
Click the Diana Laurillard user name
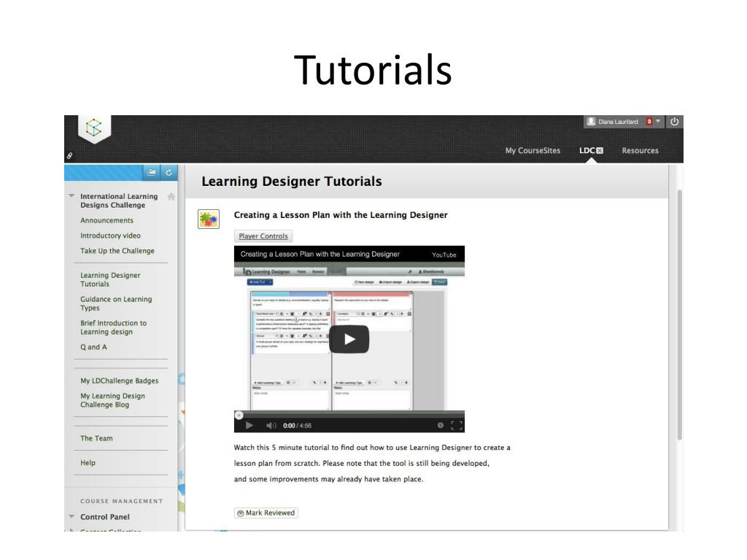[618, 122]
